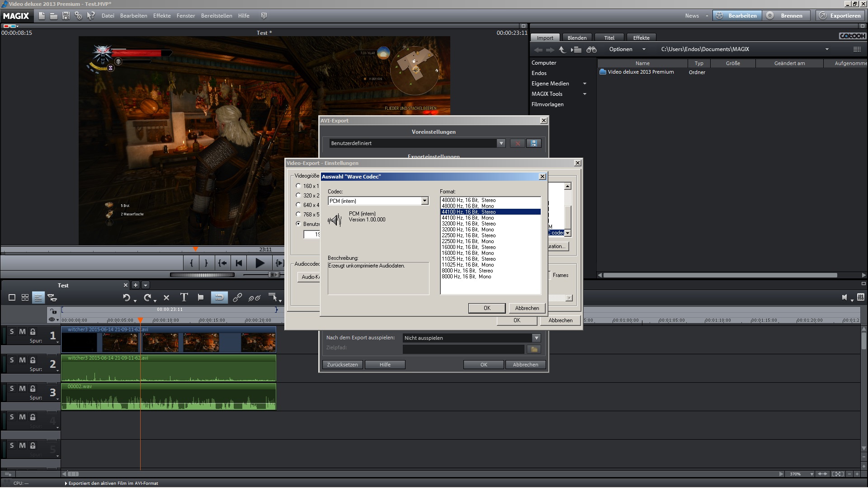The width and height of the screenshot is (868, 488).
Task: Click Zurücksetzen in AVI-Export dialog
Action: 343,365
